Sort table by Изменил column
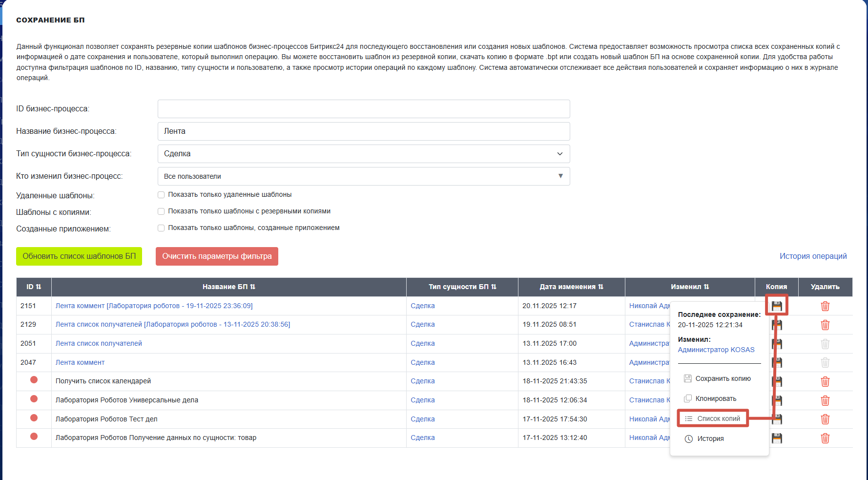The image size is (868, 480). click(690, 287)
